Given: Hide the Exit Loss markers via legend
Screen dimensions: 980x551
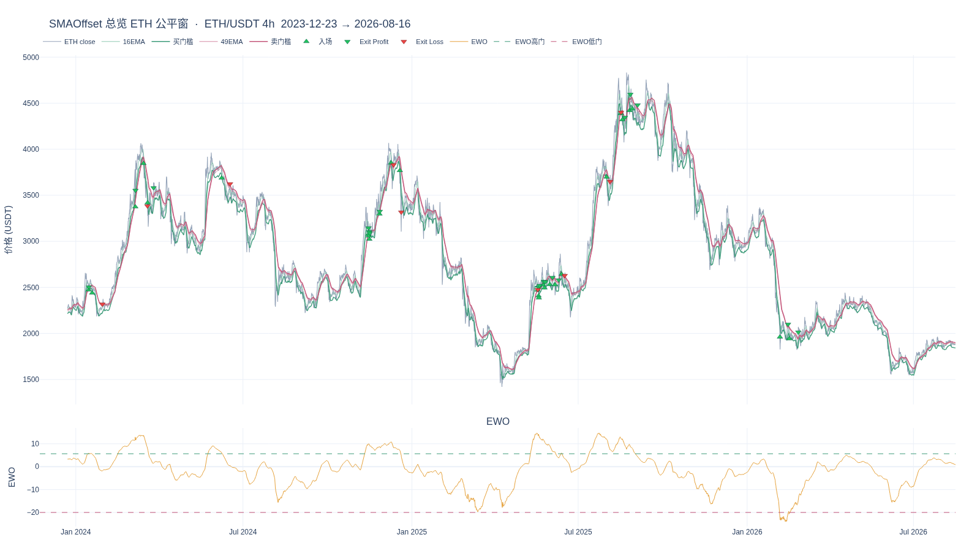Looking at the screenshot, I should 422,42.
